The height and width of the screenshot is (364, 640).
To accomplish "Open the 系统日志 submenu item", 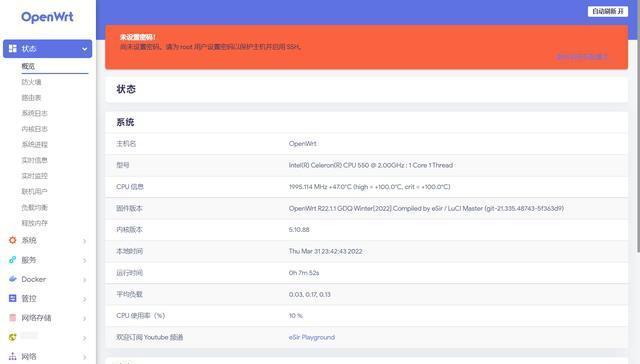I will [35, 113].
